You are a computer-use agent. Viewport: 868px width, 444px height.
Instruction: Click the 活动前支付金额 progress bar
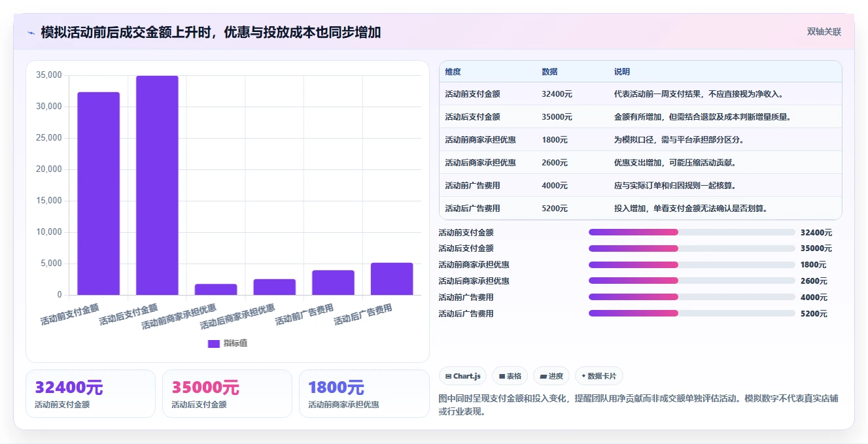pos(692,232)
